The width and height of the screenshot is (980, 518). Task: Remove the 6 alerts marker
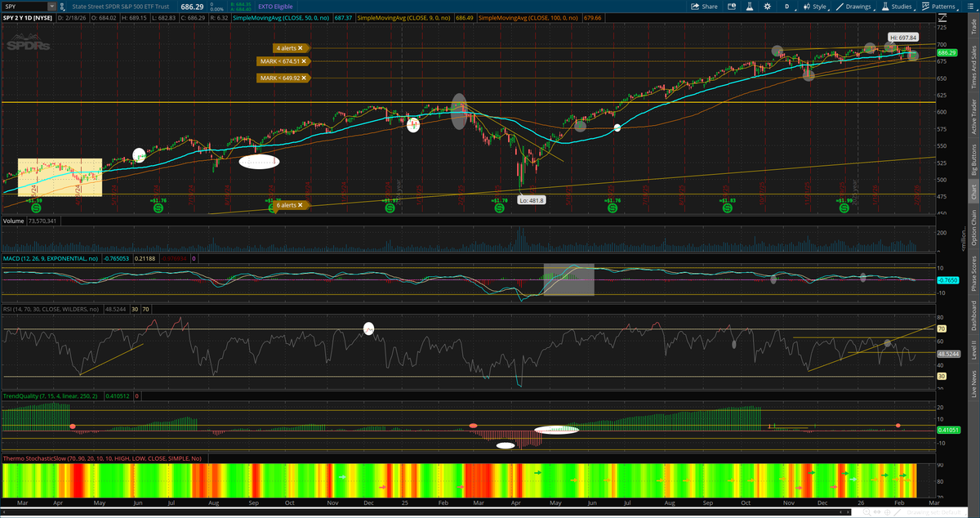click(301, 205)
